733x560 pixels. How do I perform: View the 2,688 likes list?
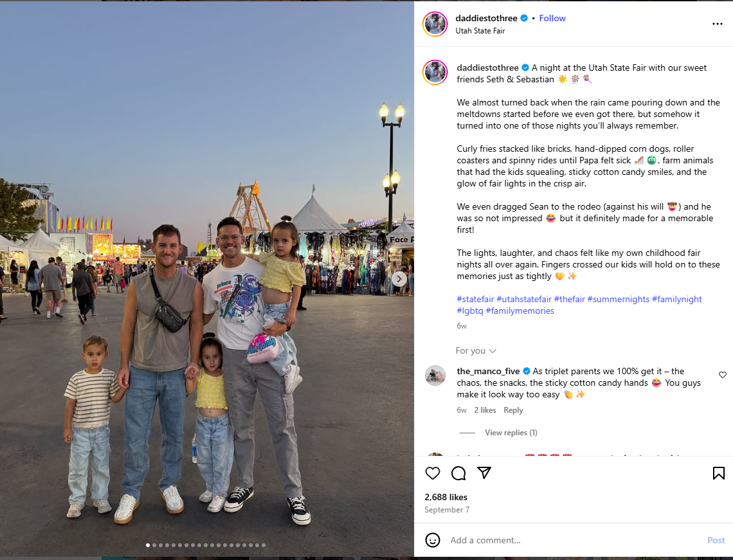click(446, 498)
